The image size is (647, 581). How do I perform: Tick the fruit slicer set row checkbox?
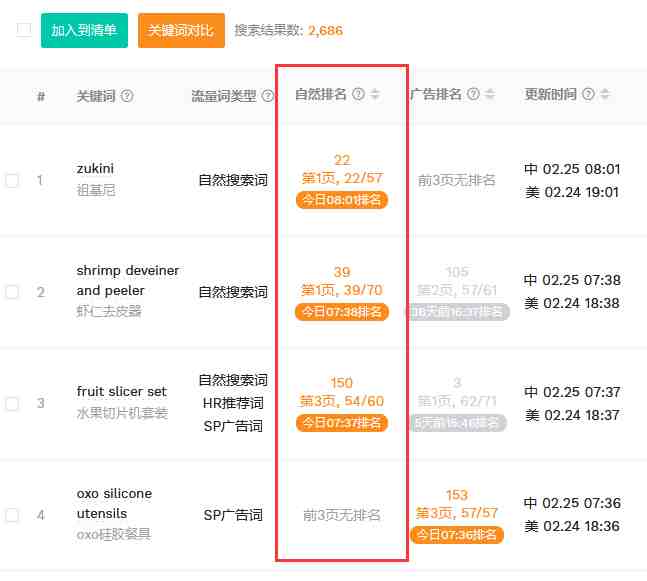12,403
